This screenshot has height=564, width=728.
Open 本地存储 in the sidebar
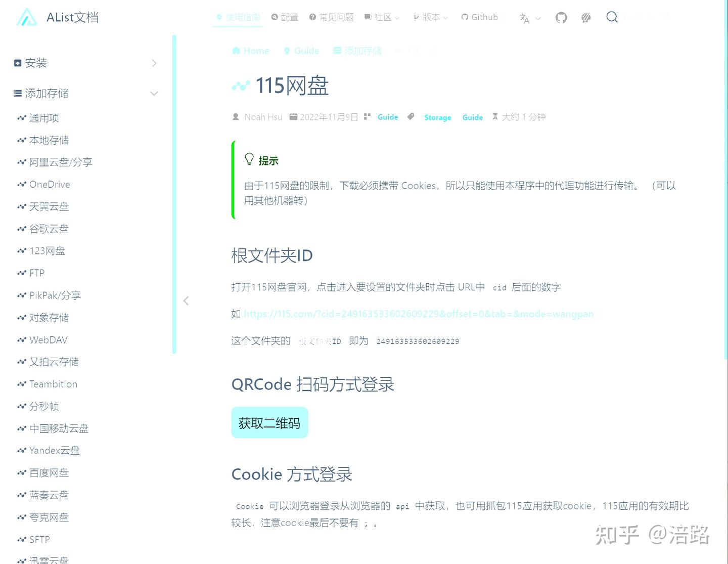(43, 140)
